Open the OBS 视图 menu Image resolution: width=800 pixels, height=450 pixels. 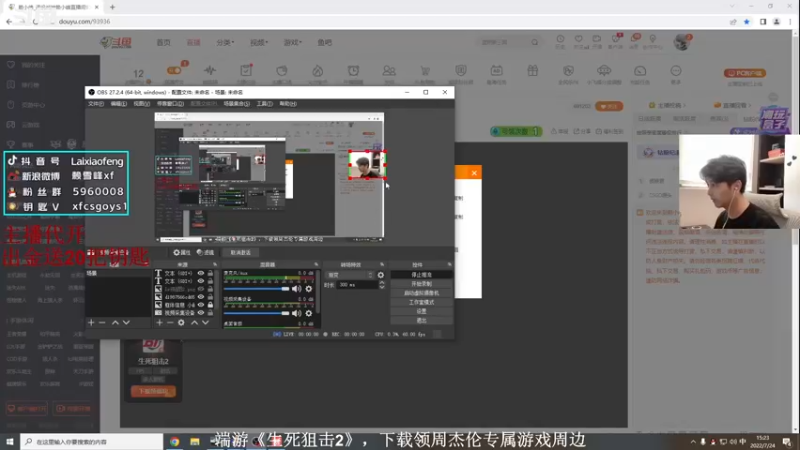[141, 104]
